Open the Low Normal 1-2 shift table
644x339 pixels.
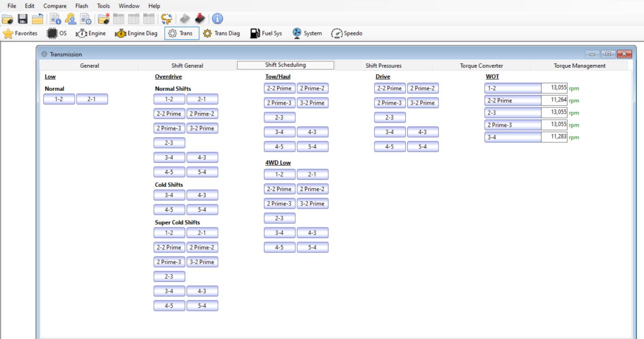[59, 99]
